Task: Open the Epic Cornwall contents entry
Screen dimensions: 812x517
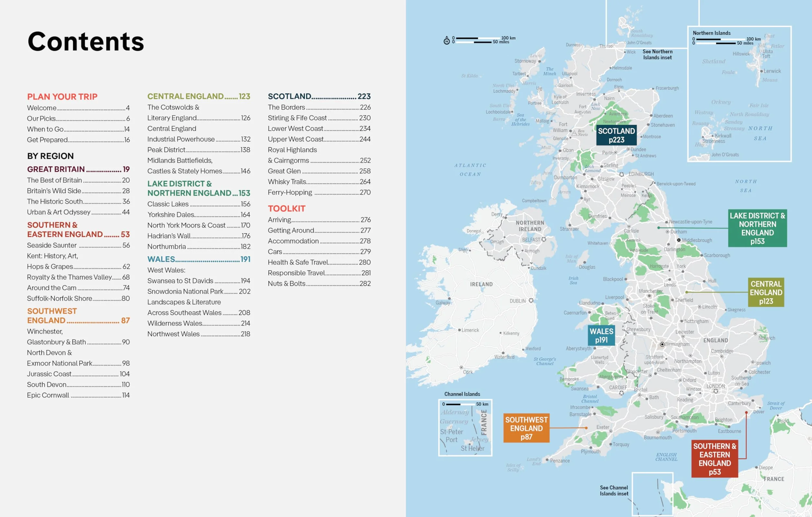Action: 78,395
